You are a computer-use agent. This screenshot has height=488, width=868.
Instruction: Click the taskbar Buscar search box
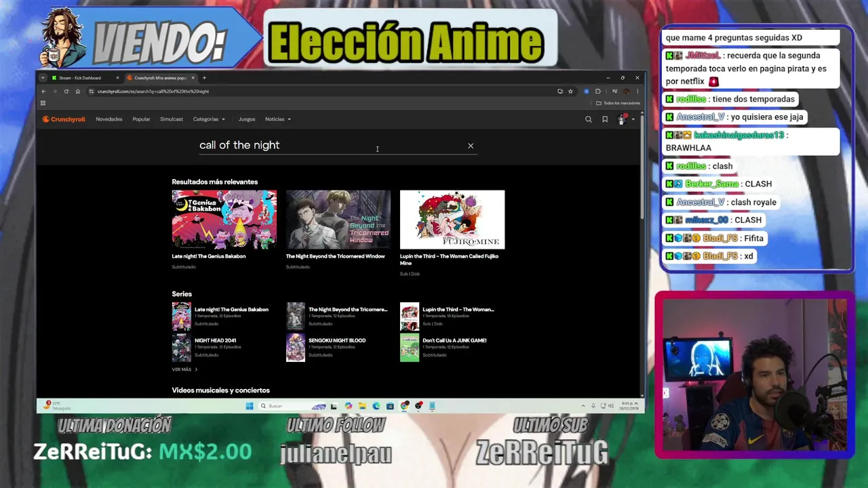(292, 406)
